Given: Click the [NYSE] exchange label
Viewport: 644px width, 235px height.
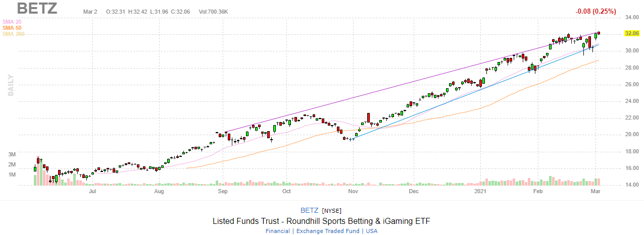Looking at the screenshot, I should pos(332,210).
